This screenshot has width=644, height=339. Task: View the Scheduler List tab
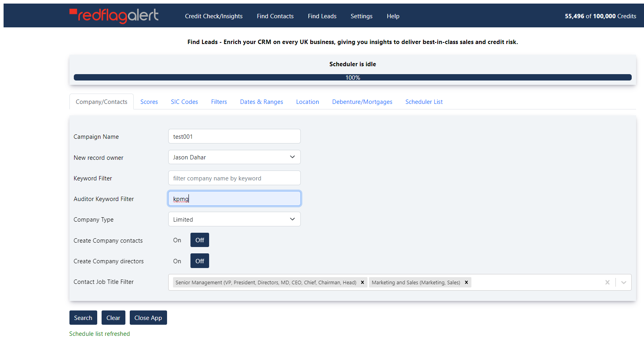pyautogui.click(x=424, y=102)
